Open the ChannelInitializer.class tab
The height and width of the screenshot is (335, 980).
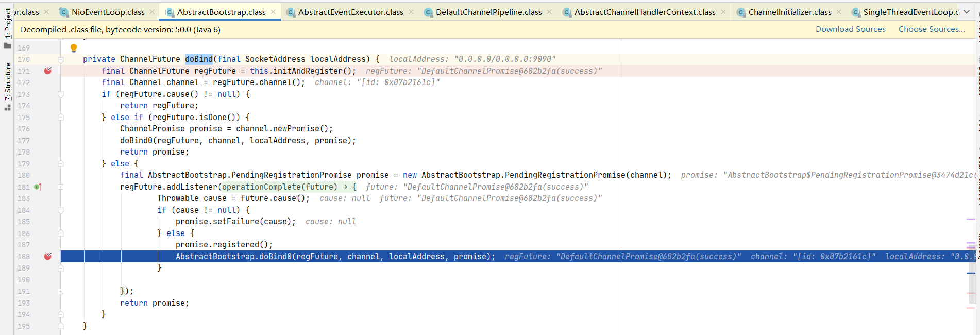[789, 12]
